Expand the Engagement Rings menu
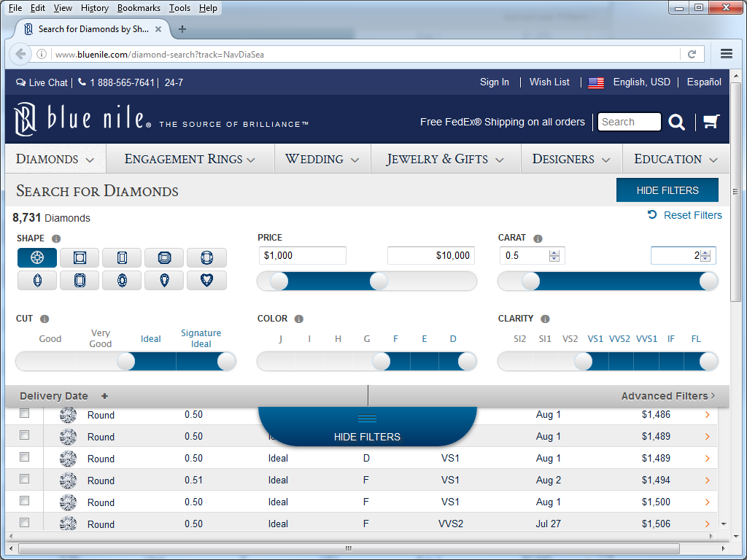The image size is (747, 560). coord(190,159)
